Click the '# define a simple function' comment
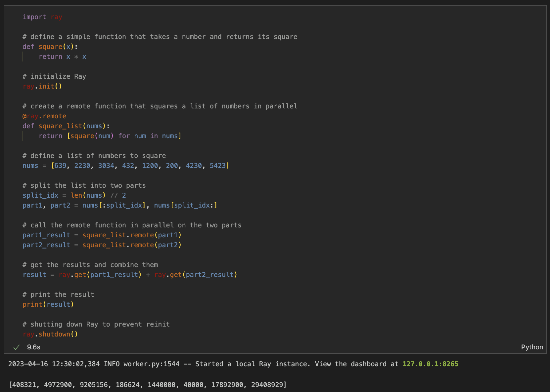This screenshot has width=550, height=392. (x=160, y=37)
